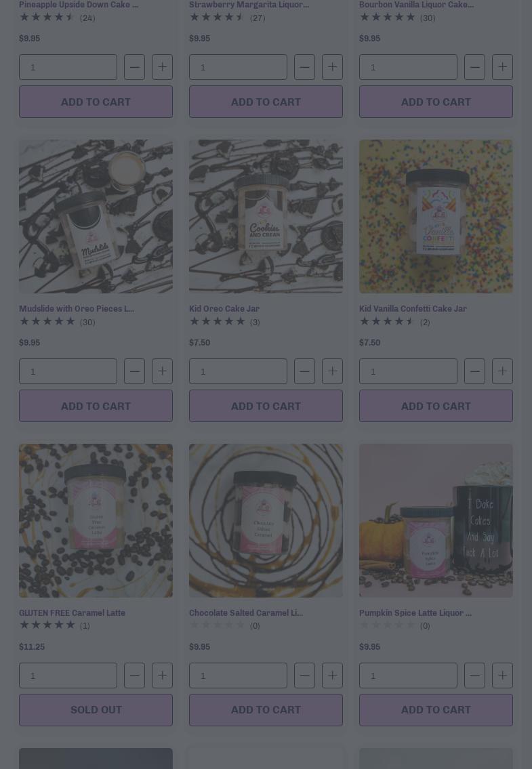Viewport: 532px width, 769px height.
Task: Click plus icon for Bourbon Vanilla Liquor Cake
Action: click(x=502, y=67)
